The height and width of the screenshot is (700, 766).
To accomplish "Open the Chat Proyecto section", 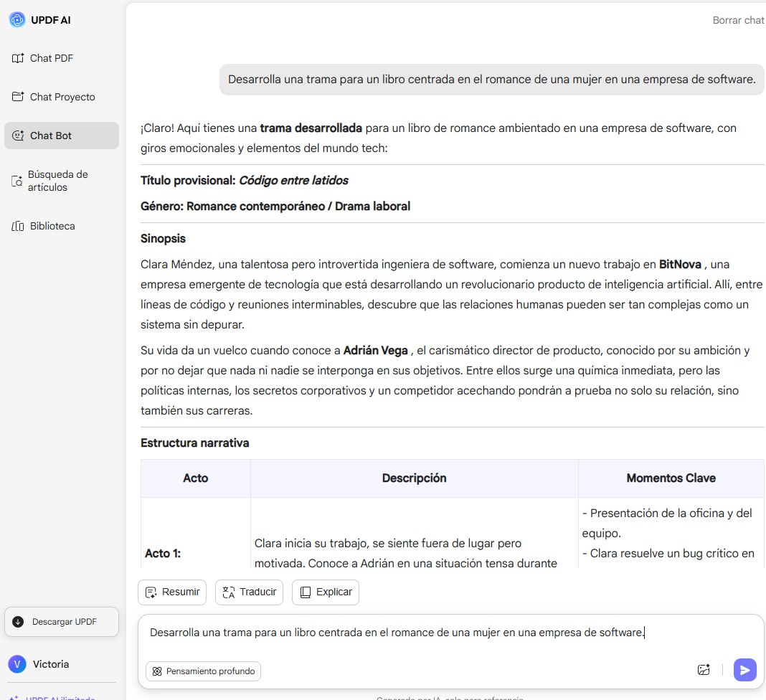I will click(53, 97).
